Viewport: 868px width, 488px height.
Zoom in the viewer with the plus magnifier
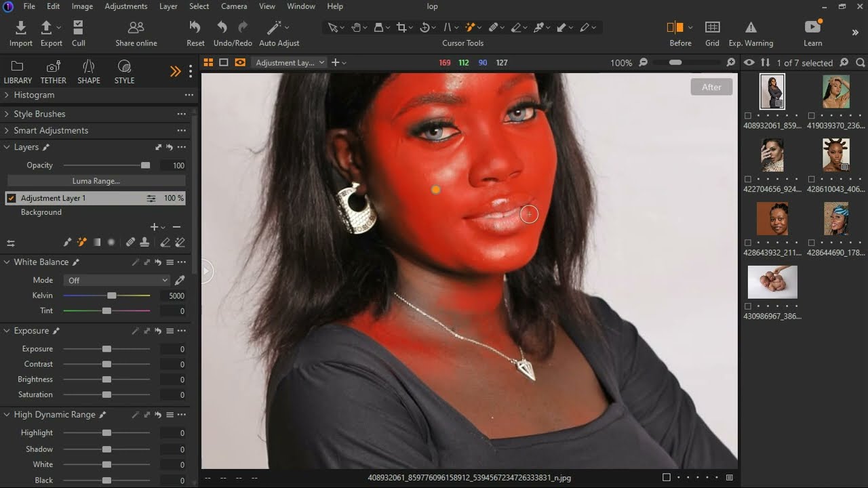tap(730, 62)
